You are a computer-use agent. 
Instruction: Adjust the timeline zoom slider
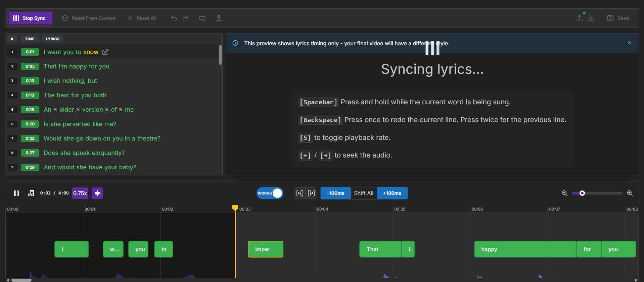click(x=582, y=193)
